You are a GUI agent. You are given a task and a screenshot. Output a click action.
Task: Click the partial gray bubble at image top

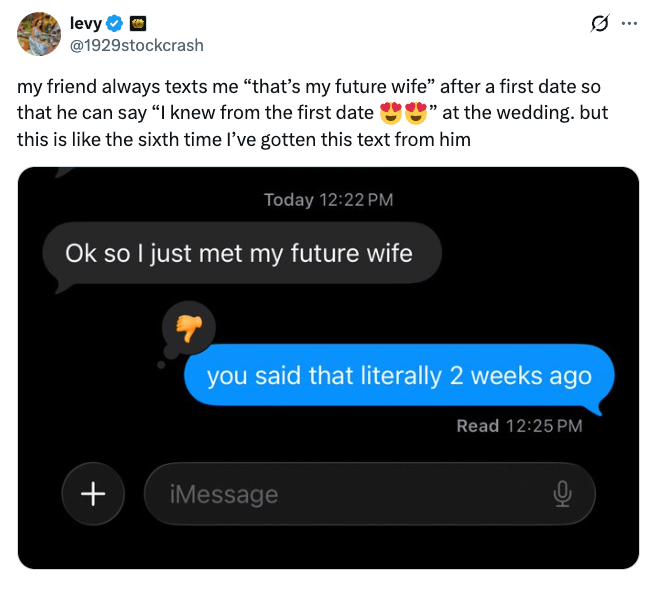[x=68, y=172]
